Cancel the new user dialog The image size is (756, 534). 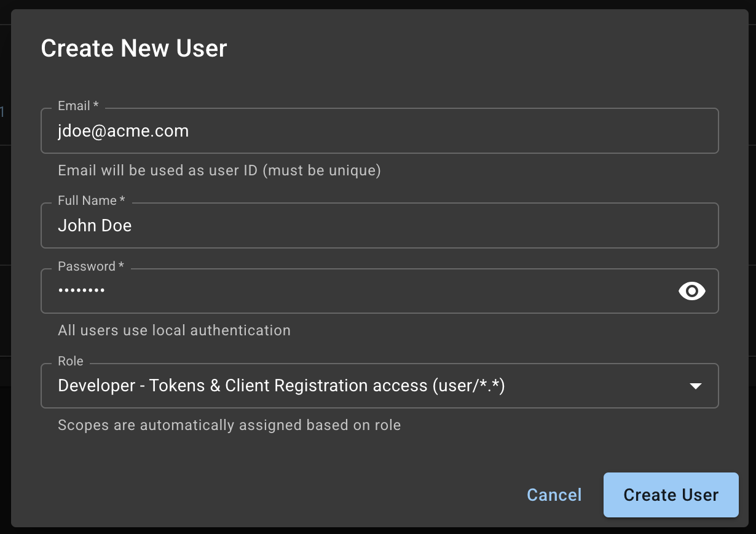click(x=554, y=495)
